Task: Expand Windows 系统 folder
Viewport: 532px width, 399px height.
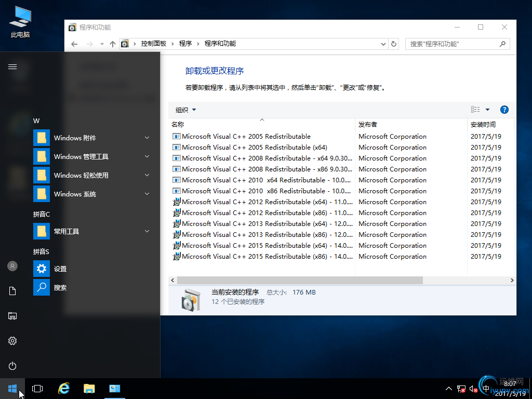Action: 92,194
